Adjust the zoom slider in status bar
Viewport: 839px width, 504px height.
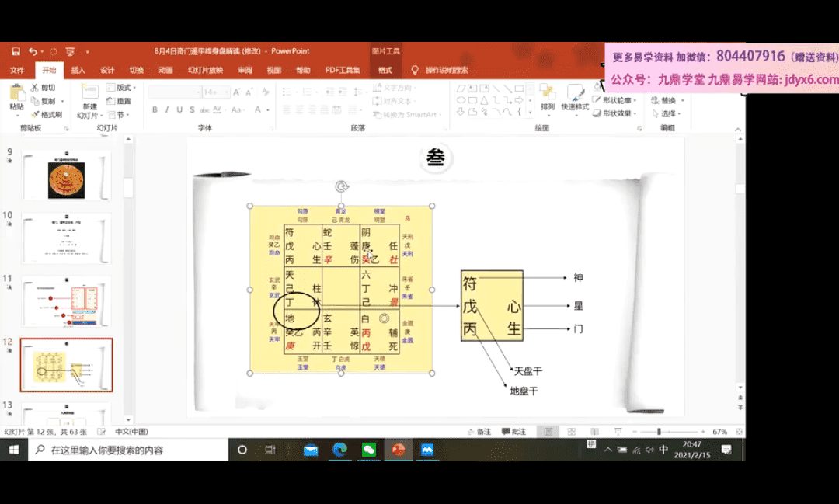pos(659,432)
